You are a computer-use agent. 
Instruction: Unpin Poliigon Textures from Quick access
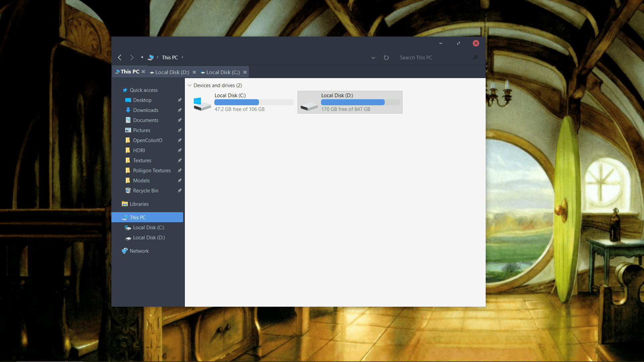click(180, 170)
